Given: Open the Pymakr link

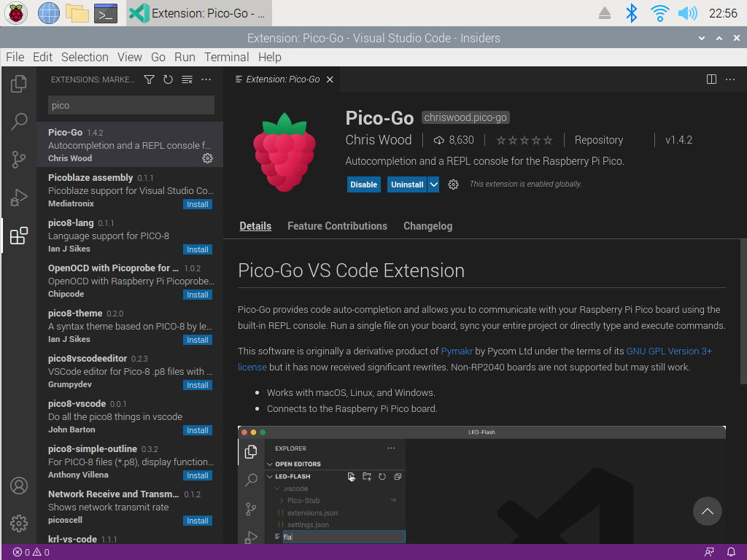Looking at the screenshot, I should (457, 351).
